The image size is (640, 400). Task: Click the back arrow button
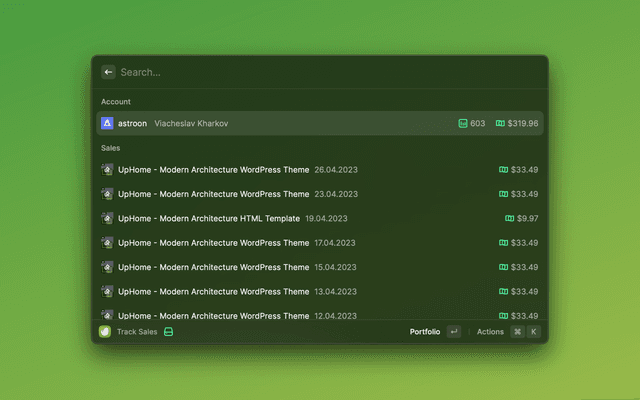108,72
